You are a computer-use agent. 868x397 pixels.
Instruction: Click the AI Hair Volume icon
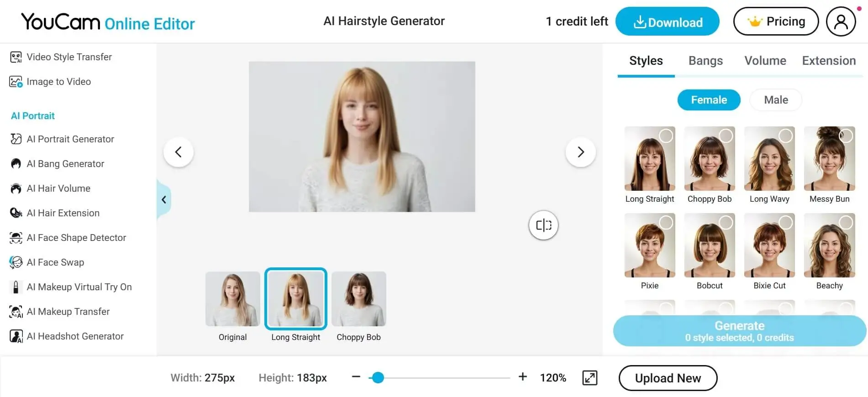click(16, 188)
